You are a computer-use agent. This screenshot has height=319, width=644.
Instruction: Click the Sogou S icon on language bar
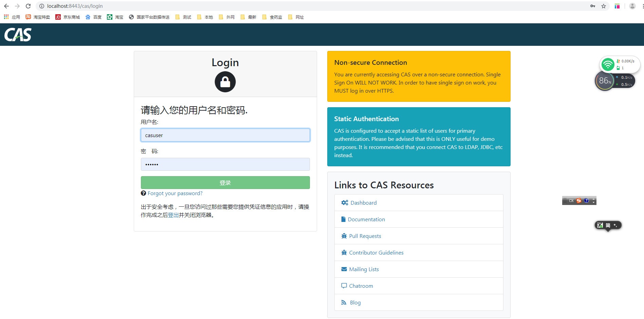579,201
